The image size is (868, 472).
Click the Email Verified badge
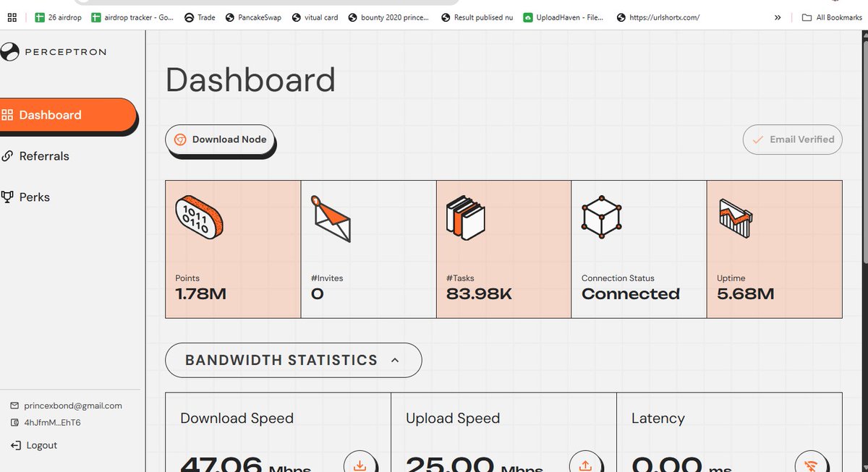pos(793,140)
